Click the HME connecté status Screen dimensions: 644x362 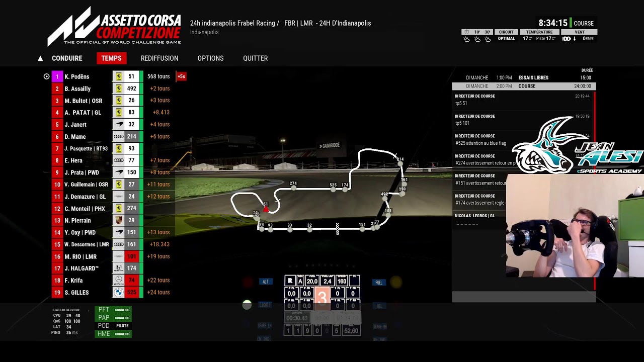click(113, 334)
